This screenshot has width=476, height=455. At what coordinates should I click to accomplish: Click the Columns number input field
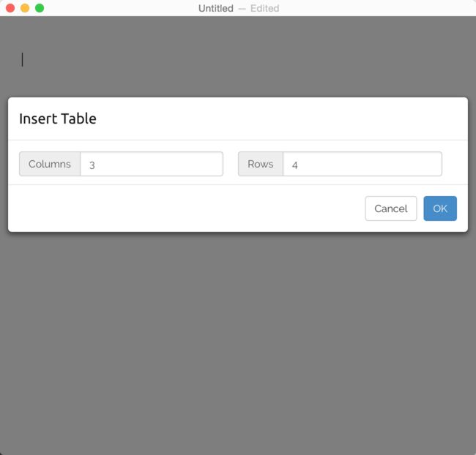point(152,164)
